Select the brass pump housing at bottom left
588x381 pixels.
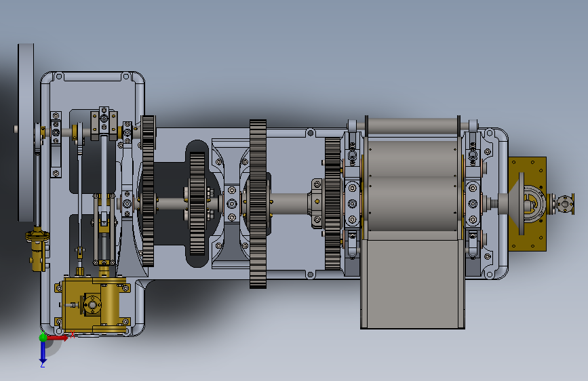[x=94, y=304]
